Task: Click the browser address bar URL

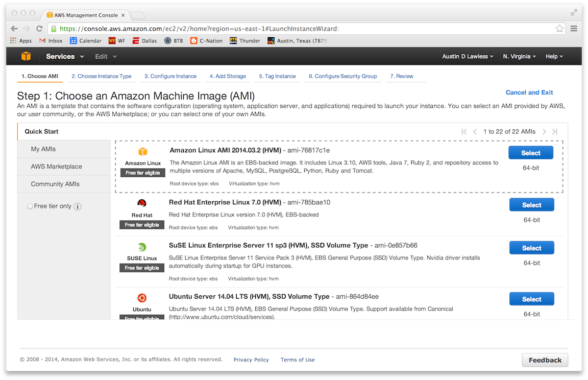Action: click(199, 29)
